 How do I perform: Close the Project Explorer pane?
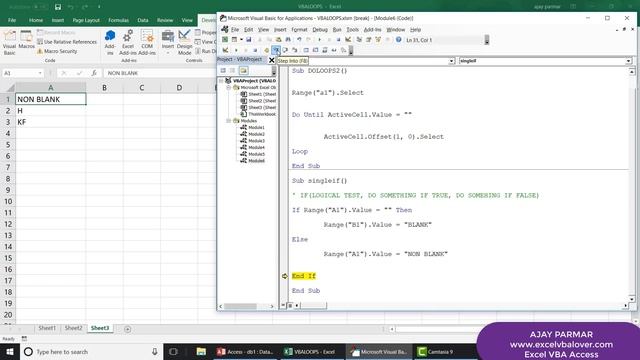point(271,60)
